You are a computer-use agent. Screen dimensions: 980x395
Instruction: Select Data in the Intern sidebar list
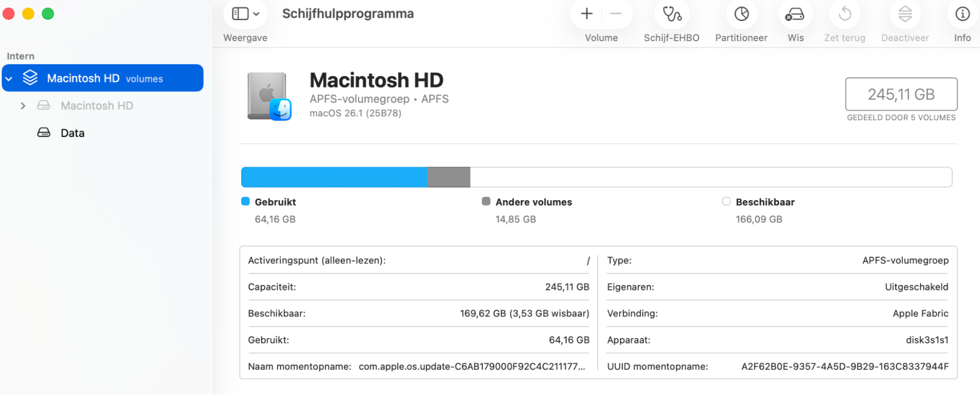click(x=73, y=132)
